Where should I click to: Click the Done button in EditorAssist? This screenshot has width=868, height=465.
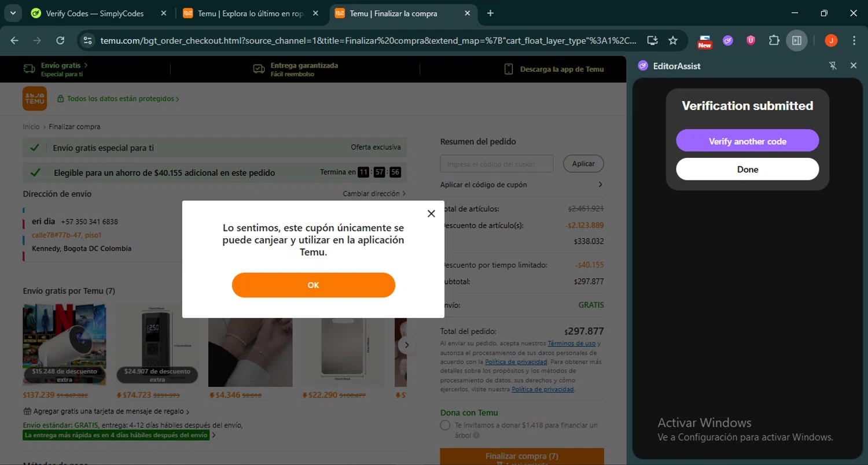click(747, 169)
